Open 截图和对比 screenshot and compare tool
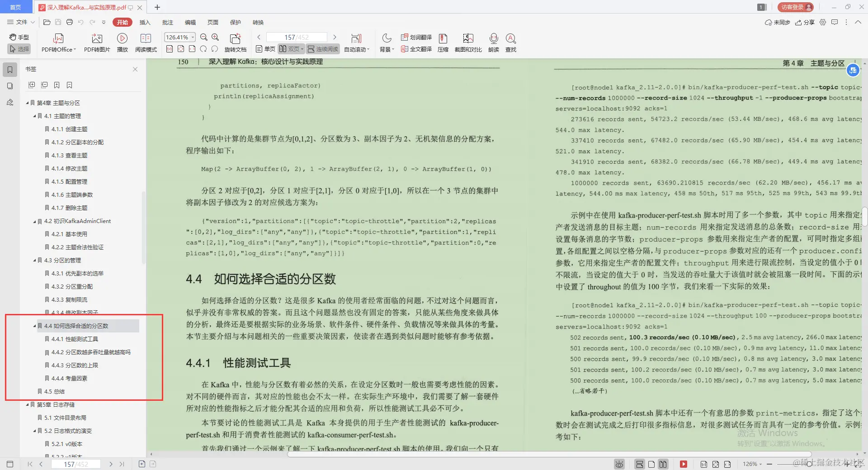The width and height of the screenshot is (868, 470). (468, 43)
